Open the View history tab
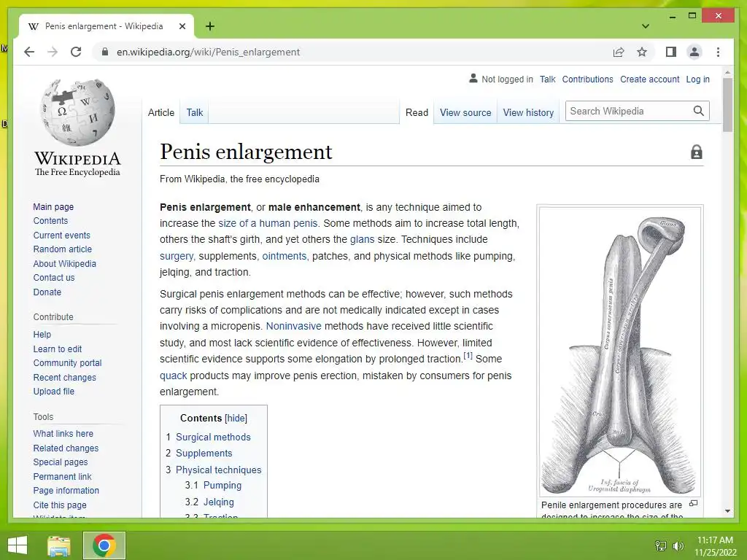Viewport: 747px width, 560px height. pos(528,112)
